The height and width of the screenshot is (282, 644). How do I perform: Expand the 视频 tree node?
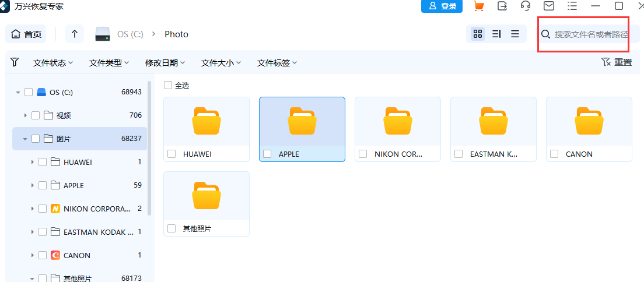click(26, 116)
